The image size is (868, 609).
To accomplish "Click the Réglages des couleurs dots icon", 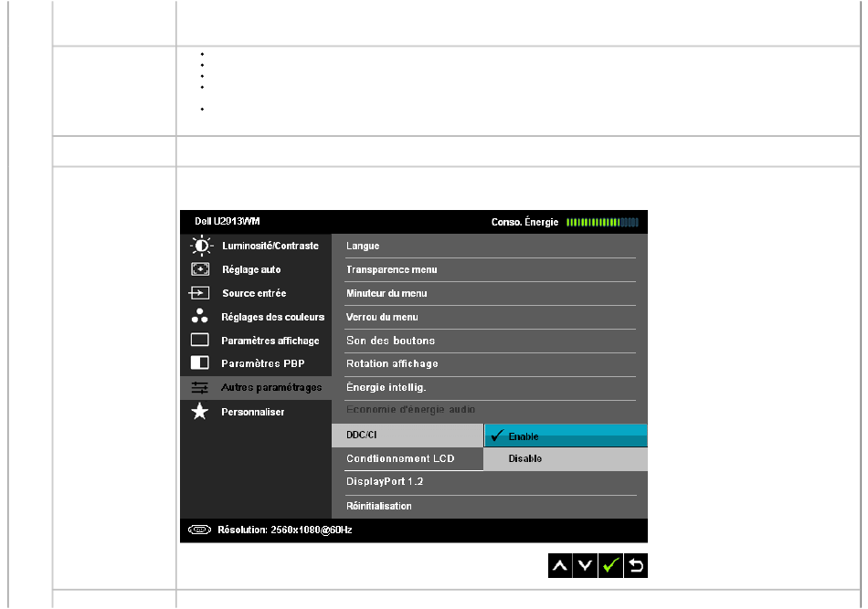I will (x=200, y=316).
